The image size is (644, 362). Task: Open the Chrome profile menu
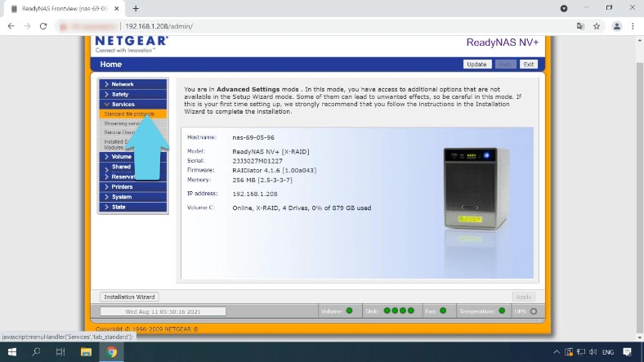click(617, 26)
